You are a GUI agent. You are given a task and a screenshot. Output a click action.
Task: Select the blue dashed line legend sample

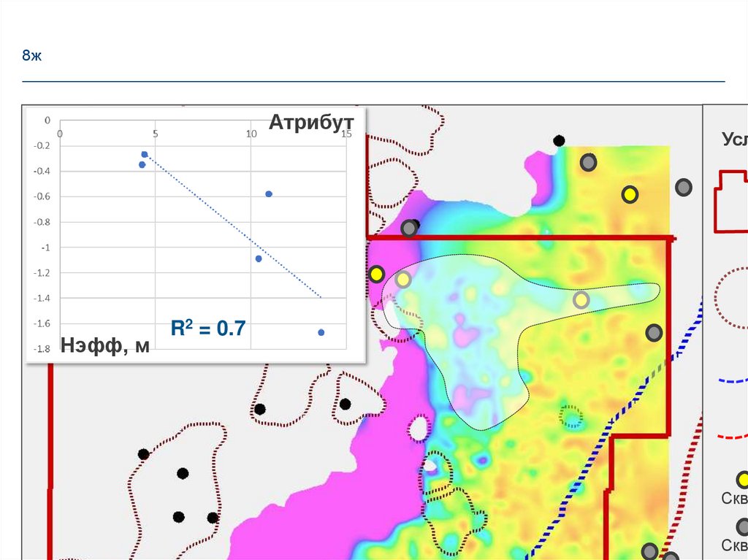(x=733, y=380)
